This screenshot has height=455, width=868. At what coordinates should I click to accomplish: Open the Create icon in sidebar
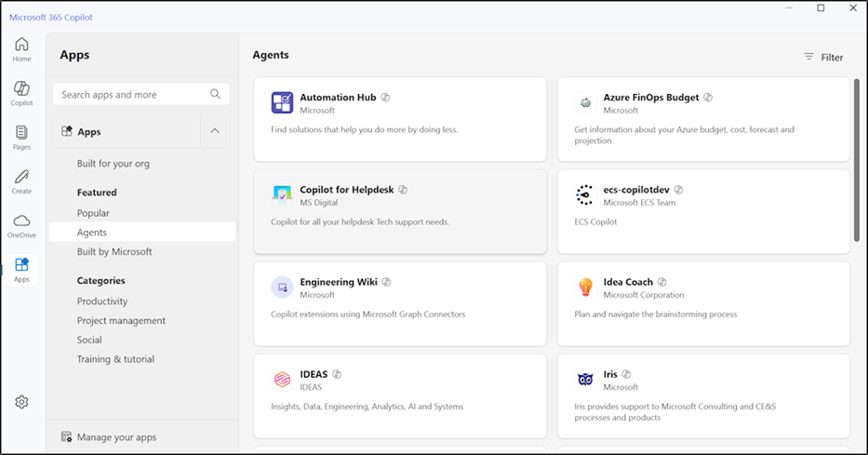(x=21, y=181)
